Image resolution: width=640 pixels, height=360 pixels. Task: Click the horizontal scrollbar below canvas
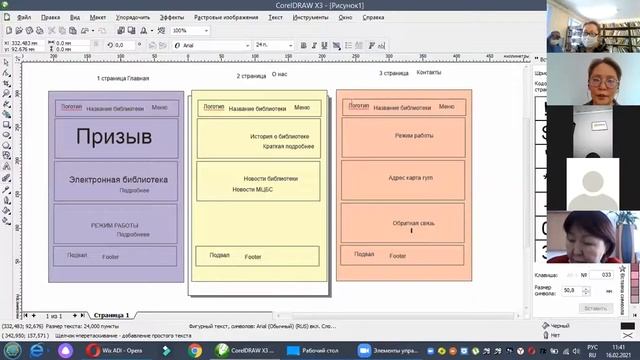[x=396, y=316]
